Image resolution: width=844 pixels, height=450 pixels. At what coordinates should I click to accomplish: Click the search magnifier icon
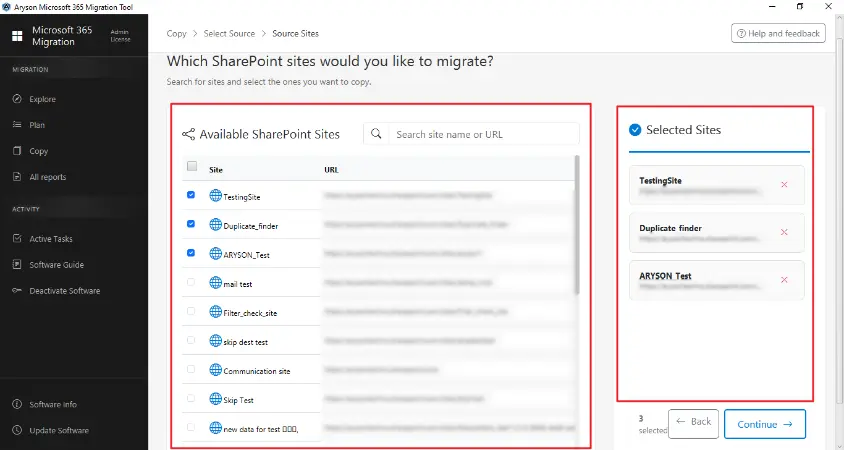click(376, 134)
